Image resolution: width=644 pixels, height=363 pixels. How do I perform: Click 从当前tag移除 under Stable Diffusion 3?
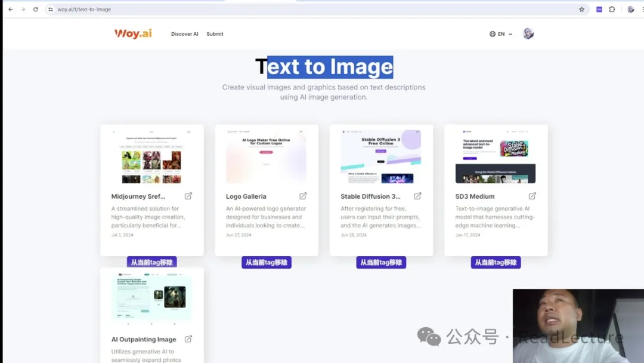coord(380,262)
